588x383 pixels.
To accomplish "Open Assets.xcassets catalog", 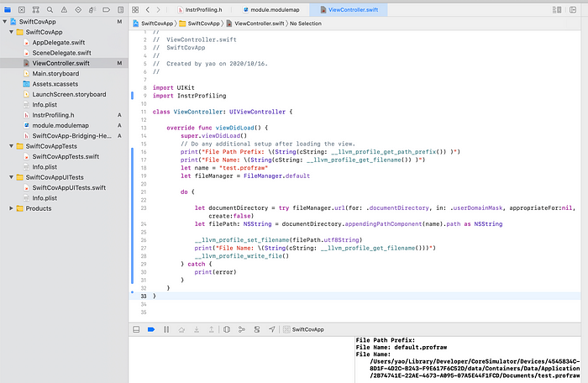I will coord(55,84).
